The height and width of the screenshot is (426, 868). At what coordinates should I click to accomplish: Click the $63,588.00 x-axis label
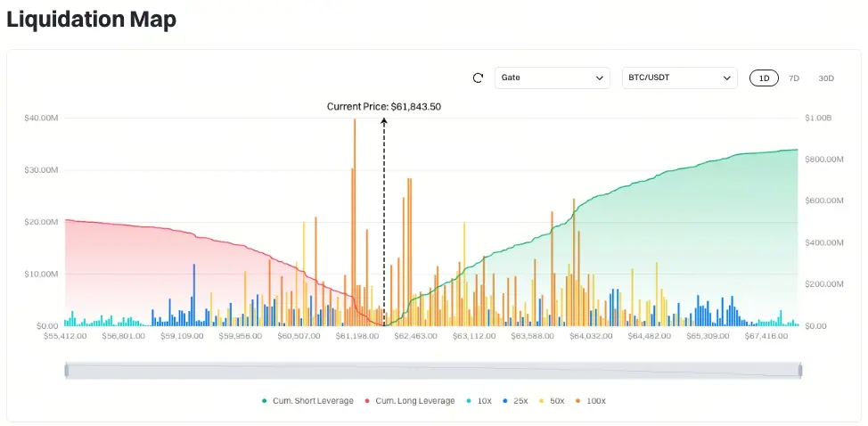(x=532, y=336)
